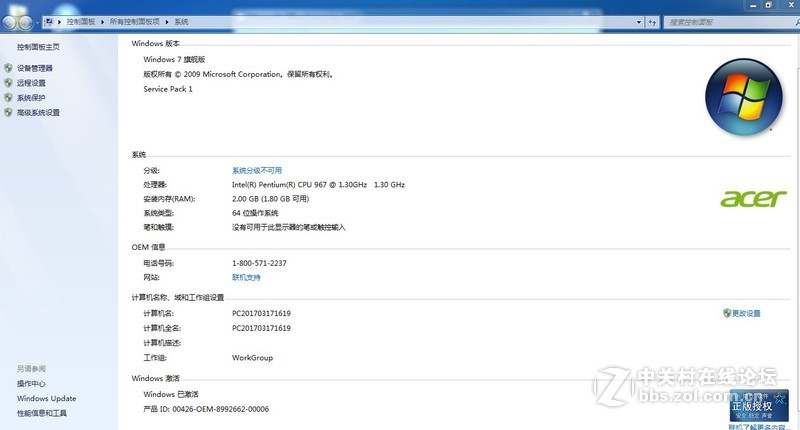Open 设备管理器 from the sidebar
The height and width of the screenshot is (430, 800).
35,68
